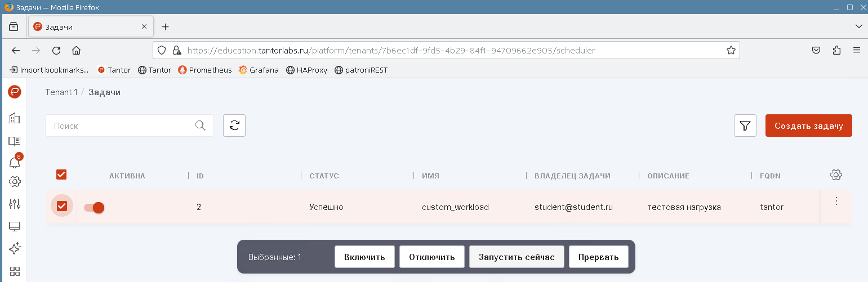The width and height of the screenshot is (868, 282).
Task: Toggle the select-all checkbox in table header
Action: (62, 175)
